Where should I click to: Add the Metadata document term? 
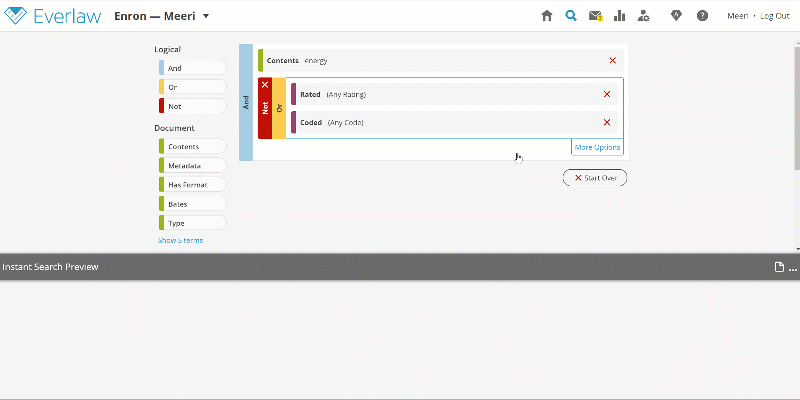192,165
